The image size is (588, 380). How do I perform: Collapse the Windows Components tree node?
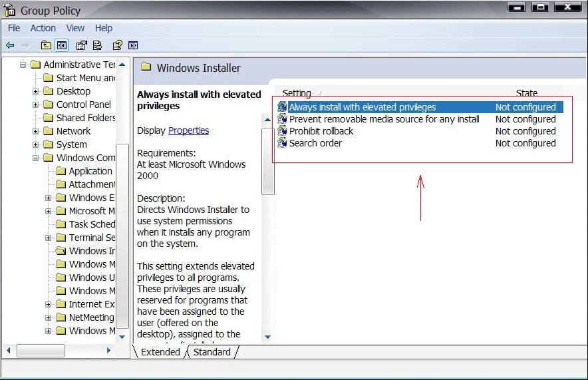36,158
